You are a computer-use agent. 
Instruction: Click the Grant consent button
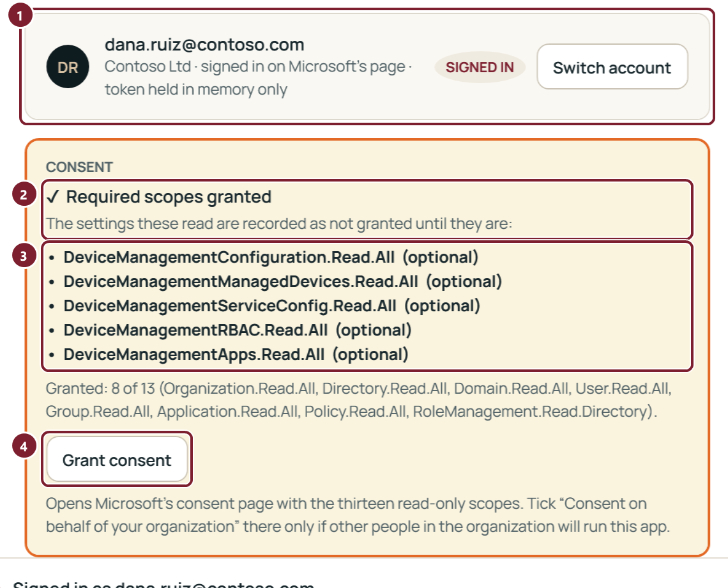[117, 460]
